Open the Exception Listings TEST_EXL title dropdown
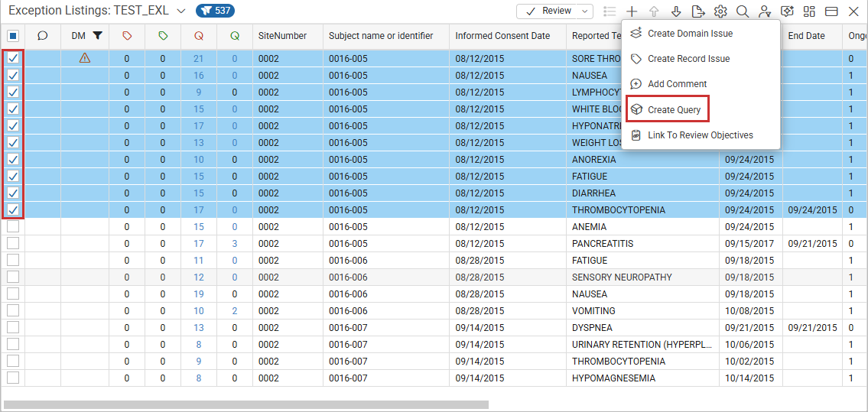Viewport: 868px width, 412px height. coord(180,11)
